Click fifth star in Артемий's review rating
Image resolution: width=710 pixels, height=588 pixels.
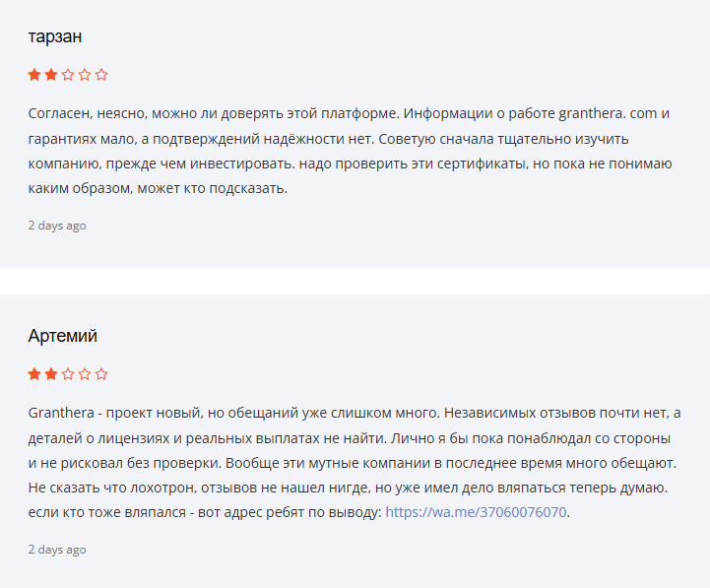click(x=101, y=374)
